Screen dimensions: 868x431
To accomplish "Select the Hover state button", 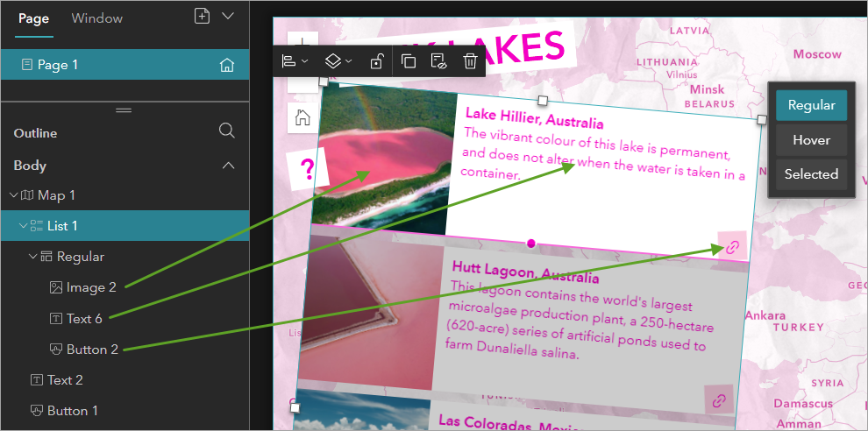I will click(x=811, y=140).
